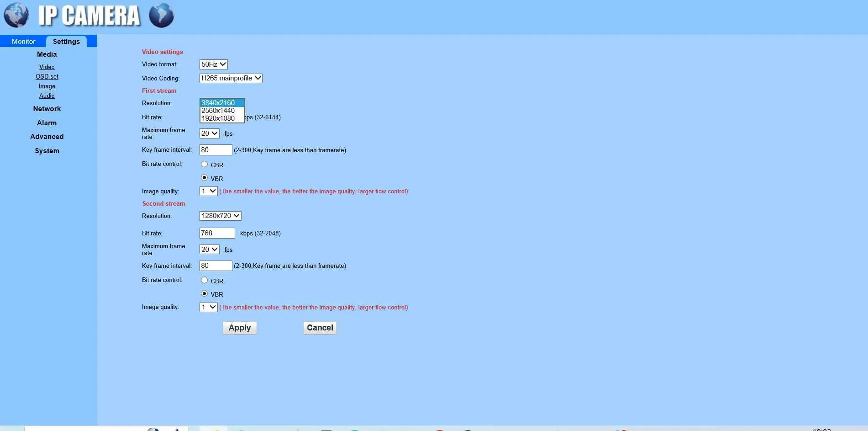Click the second stream Bit rate field
The width and height of the screenshot is (868, 431).
[217, 233]
